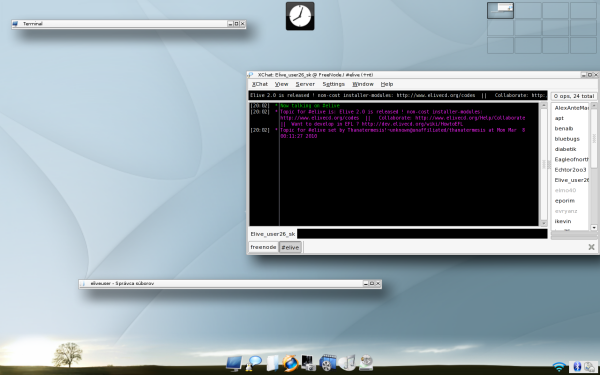Image resolution: width=600 pixels, height=375 pixels.
Task: Click the pane handle beside the user list
Action: tap(549, 165)
